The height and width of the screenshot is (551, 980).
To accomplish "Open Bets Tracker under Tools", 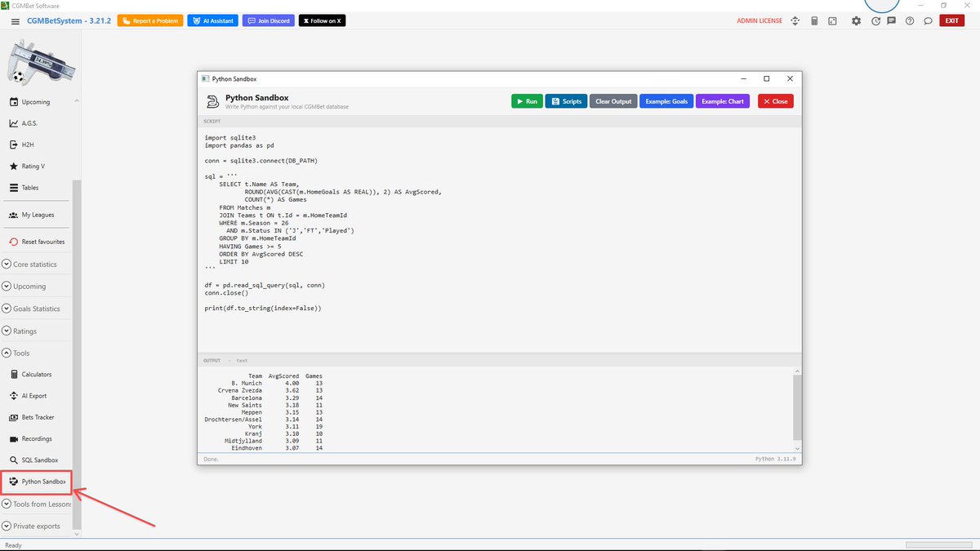I will [x=36, y=417].
